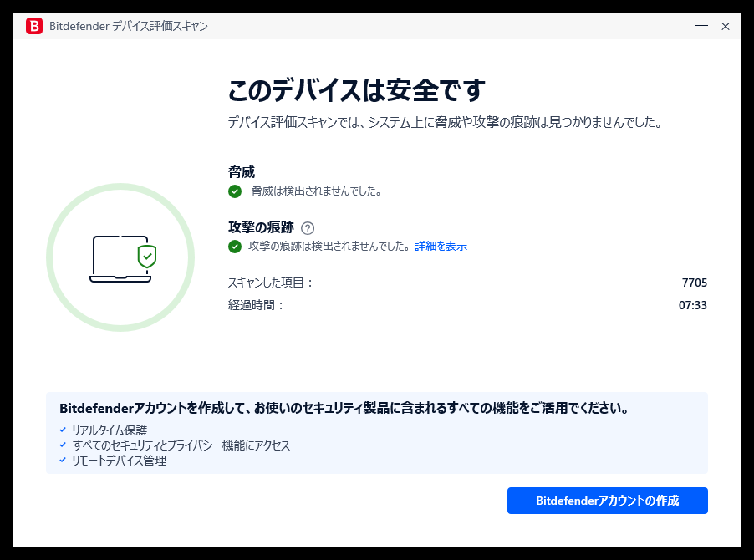Click window title Bitdefender デバイス評価スキャン
Viewport: 754px width, 560px height.
(x=129, y=26)
